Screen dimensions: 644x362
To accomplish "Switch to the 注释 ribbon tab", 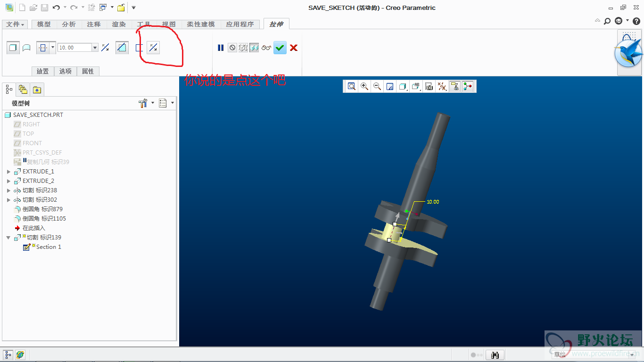I will point(94,25).
